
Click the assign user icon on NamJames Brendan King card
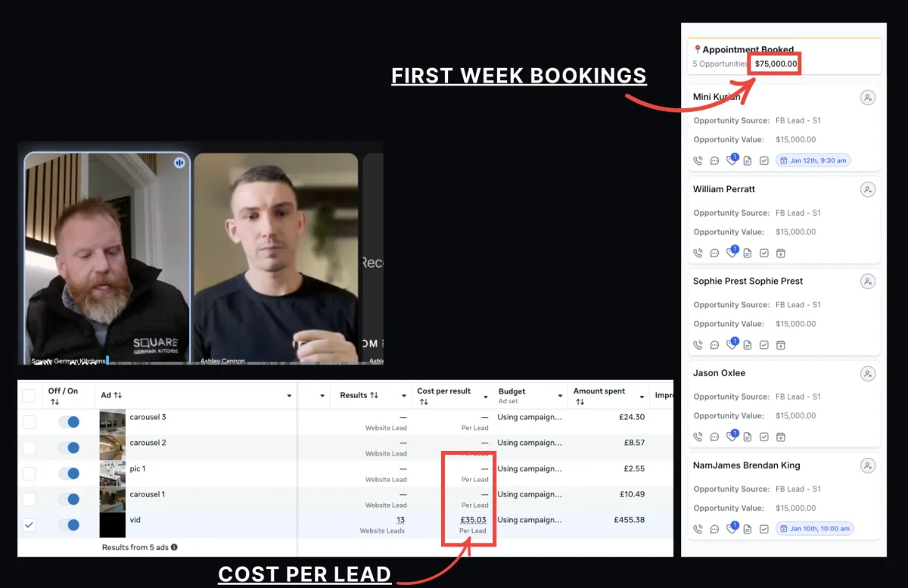click(868, 465)
